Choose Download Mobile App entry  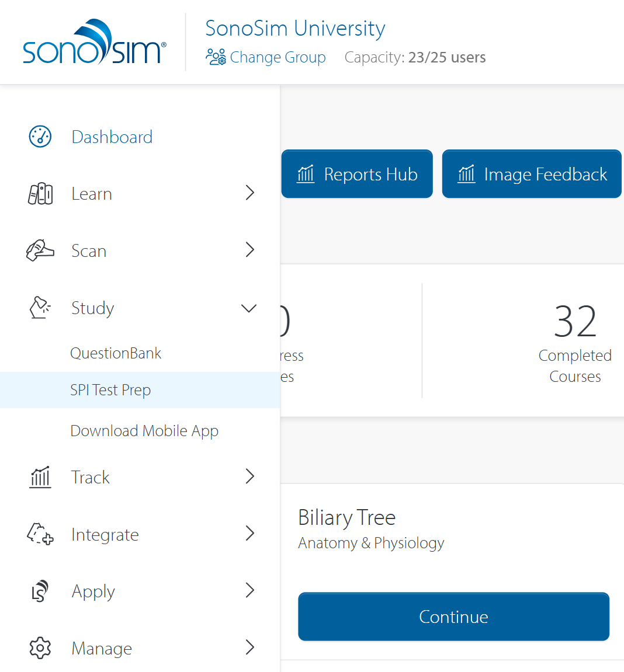tap(144, 431)
